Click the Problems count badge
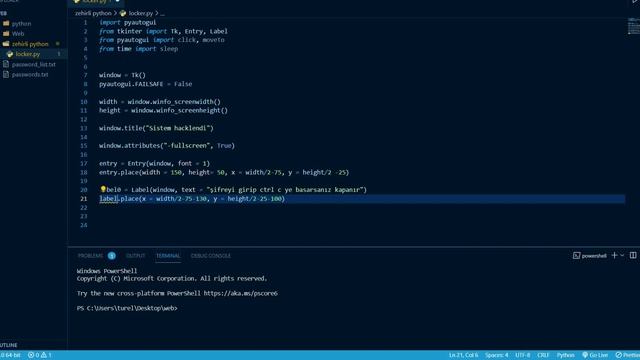The image size is (640, 360). pos(111,256)
